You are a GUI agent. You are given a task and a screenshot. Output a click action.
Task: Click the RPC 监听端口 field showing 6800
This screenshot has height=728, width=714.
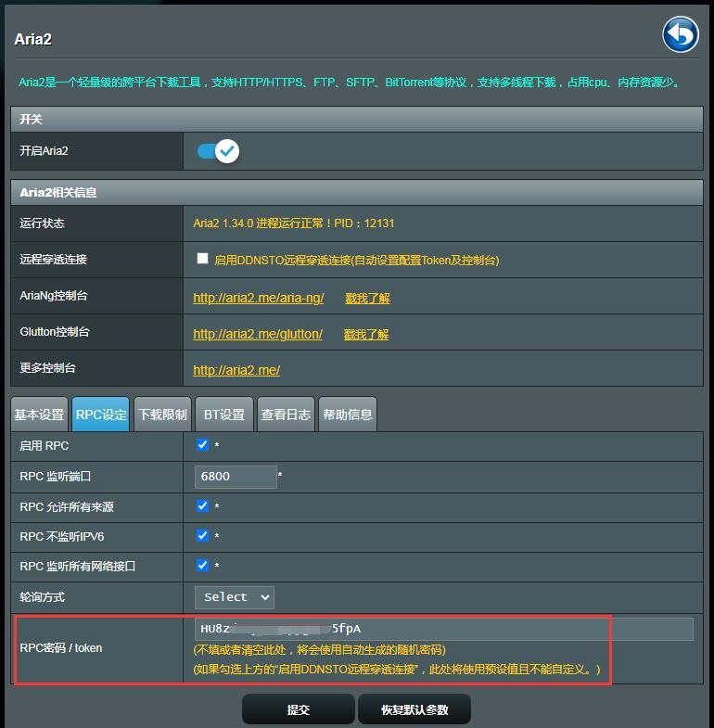point(236,477)
